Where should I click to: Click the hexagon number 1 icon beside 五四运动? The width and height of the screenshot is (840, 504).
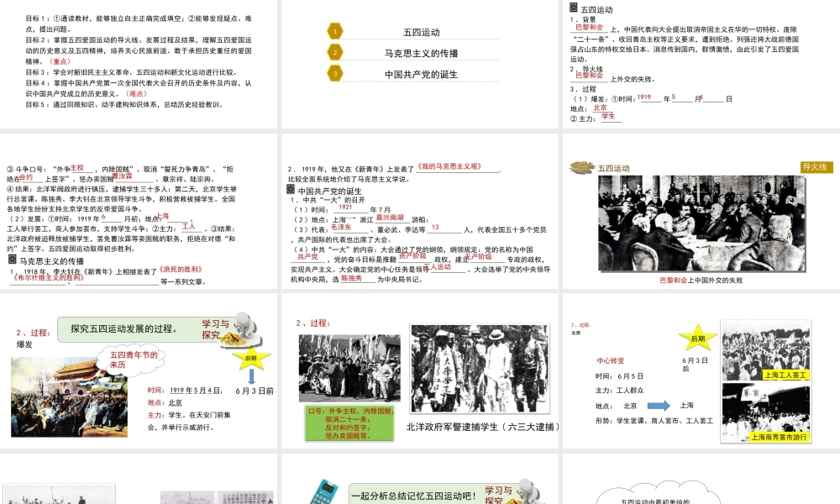point(335,31)
